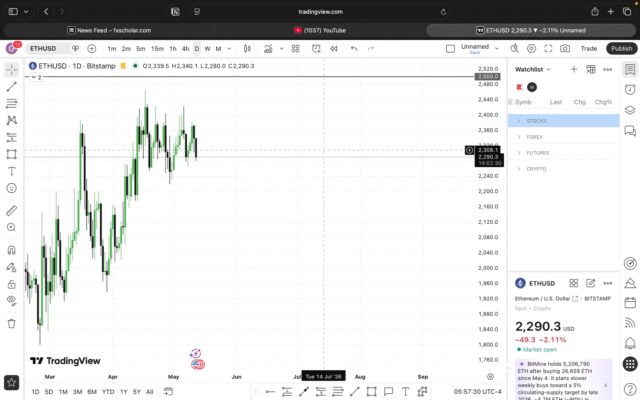The image size is (640, 400).
Task: Open the indicator templates grid
Action: point(296,49)
